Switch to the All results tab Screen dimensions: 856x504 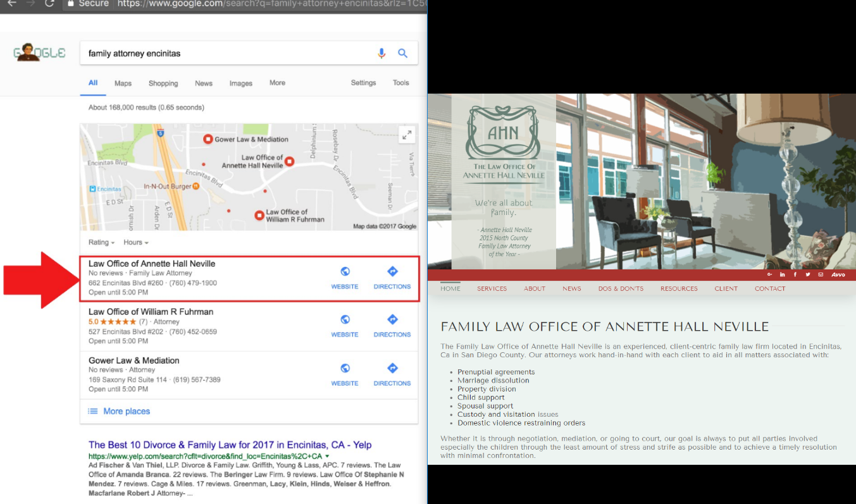pos(93,83)
